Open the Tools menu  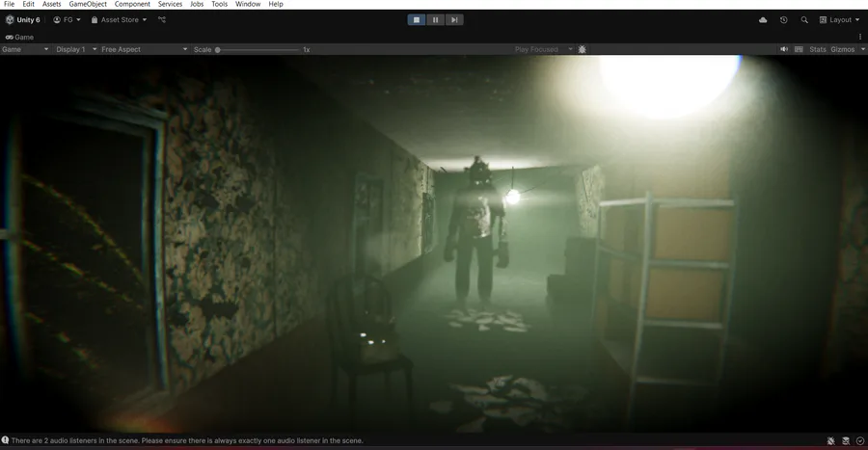219,4
